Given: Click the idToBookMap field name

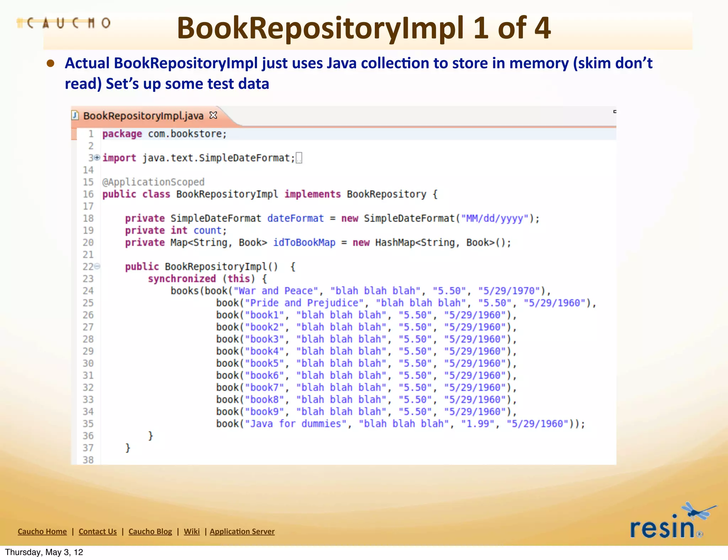Looking at the screenshot, I should (304, 243).
